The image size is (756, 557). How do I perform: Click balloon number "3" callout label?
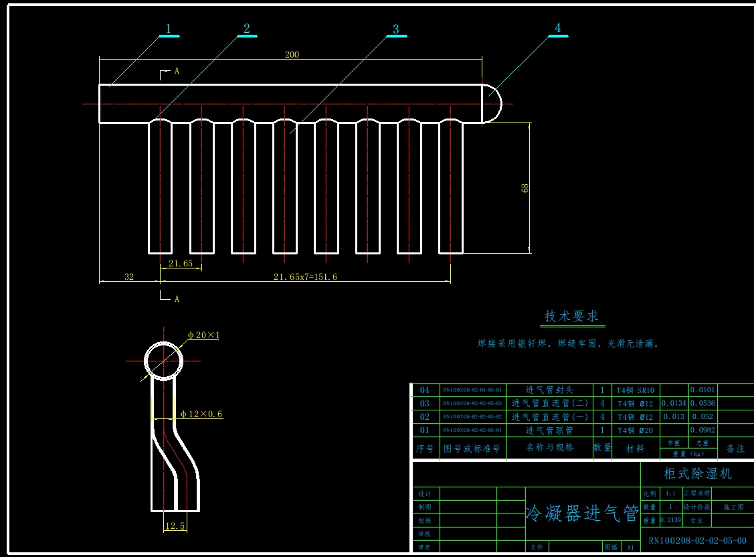pyautogui.click(x=396, y=29)
